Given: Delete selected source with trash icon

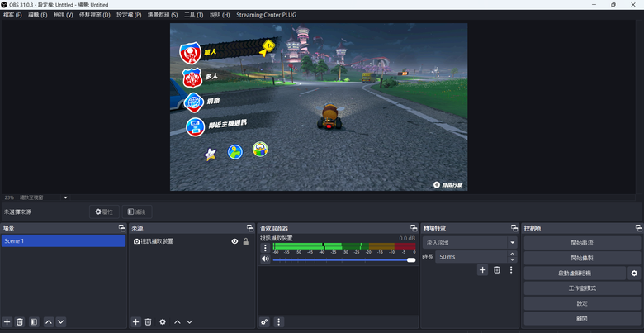Looking at the screenshot, I should (149, 322).
